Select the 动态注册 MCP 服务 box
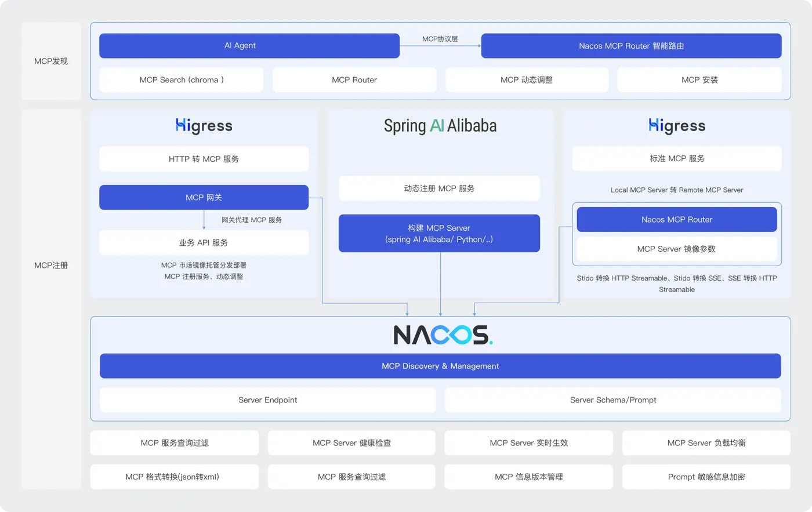Screen dimensions: 812x512 click(x=439, y=188)
